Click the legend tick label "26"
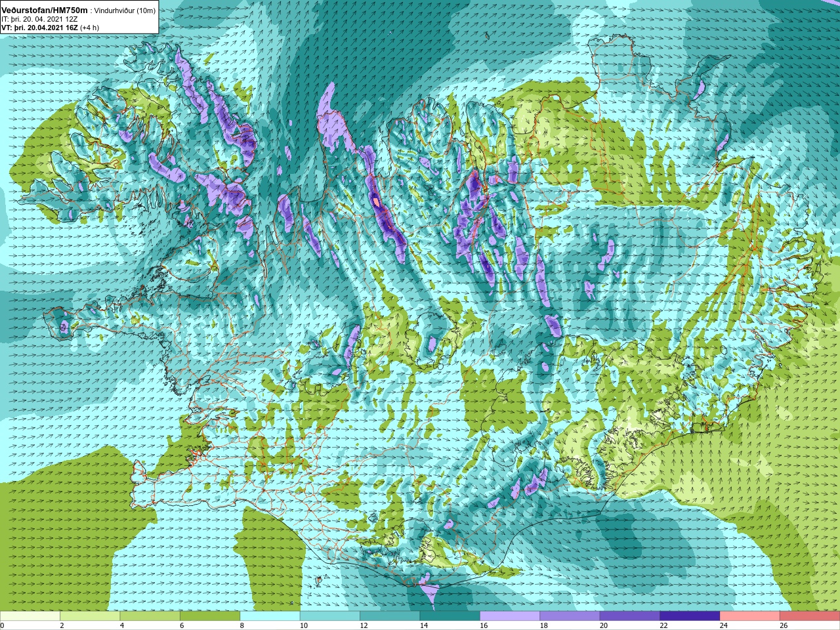The width and height of the screenshot is (840, 630). [x=784, y=625]
